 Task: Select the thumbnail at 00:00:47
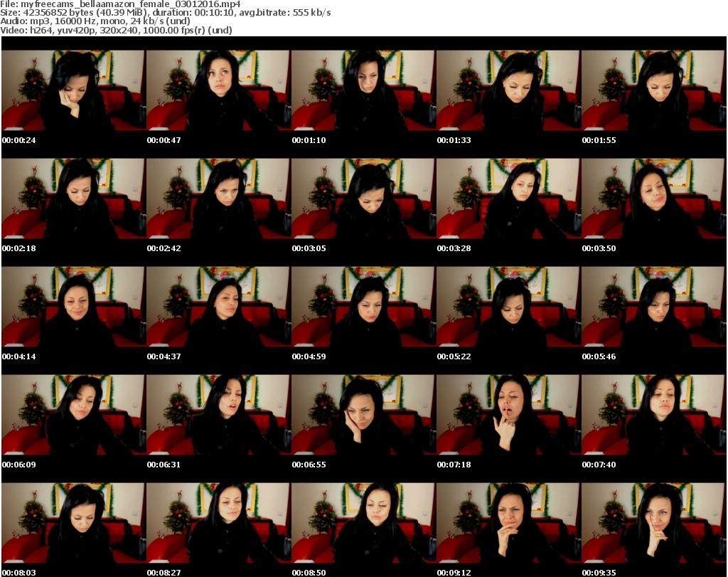click(219, 90)
